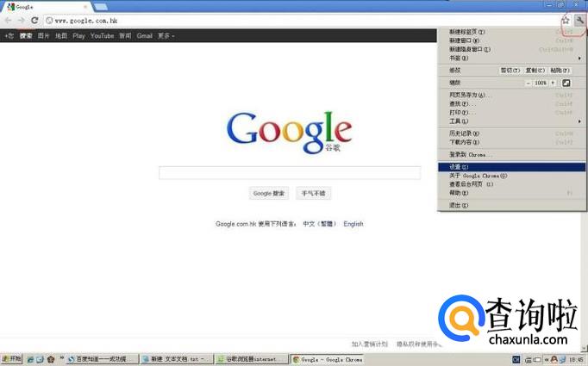Switch to 谷歌浏览器internet taskbar window
The width and height of the screenshot is (588, 366).
point(252,359)
